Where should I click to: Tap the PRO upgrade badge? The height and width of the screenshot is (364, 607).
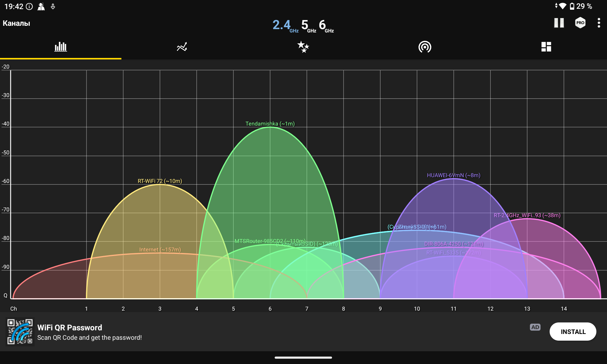click(x=580, y=23)
